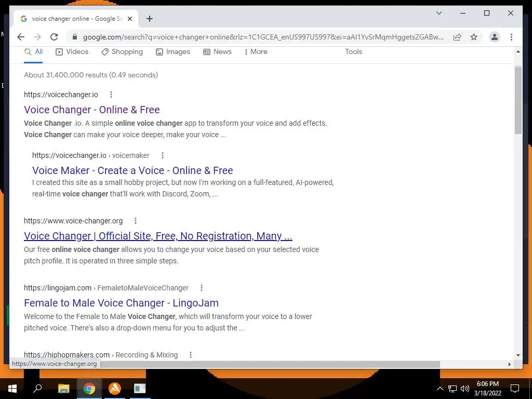Open Voice Changer Official Site link
The image size is (532, 399).
click(x=158, y=236)
